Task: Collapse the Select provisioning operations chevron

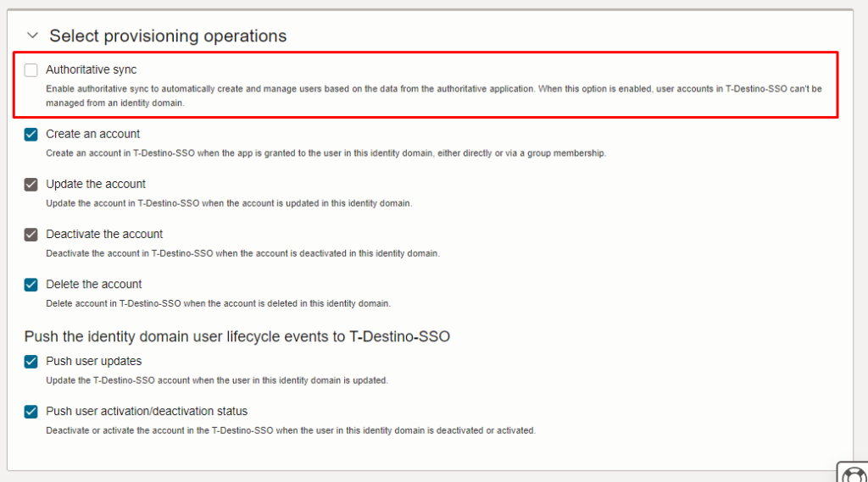Action: coord(33,36)
